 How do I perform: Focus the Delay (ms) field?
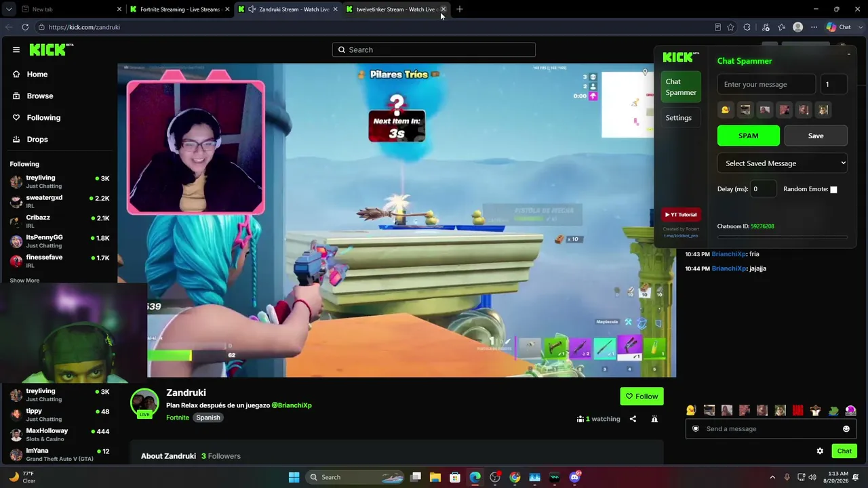[x=764, y=189]
